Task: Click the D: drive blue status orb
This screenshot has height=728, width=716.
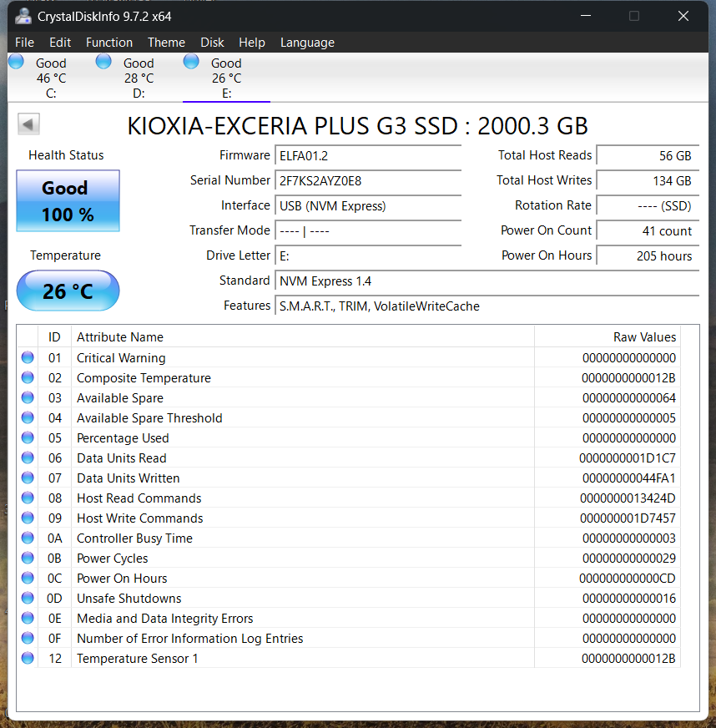Action: 103,61
